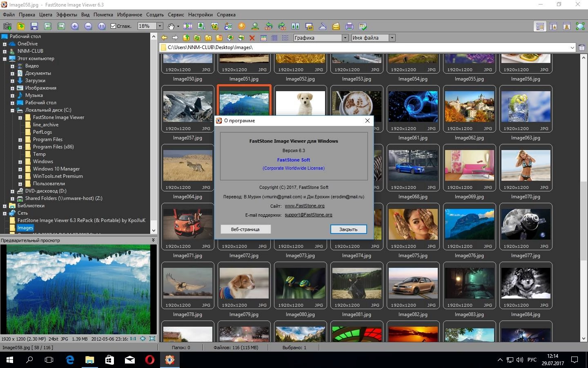This screenshot has width=588, height=368.
Task: Open the Эффекты menu
Action: tap(67, 14)
